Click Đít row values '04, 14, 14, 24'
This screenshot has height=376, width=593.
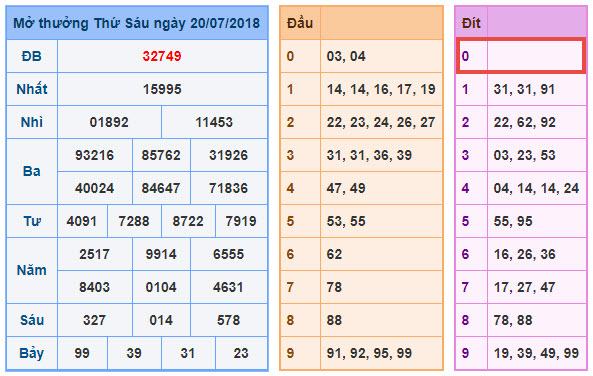536,188
